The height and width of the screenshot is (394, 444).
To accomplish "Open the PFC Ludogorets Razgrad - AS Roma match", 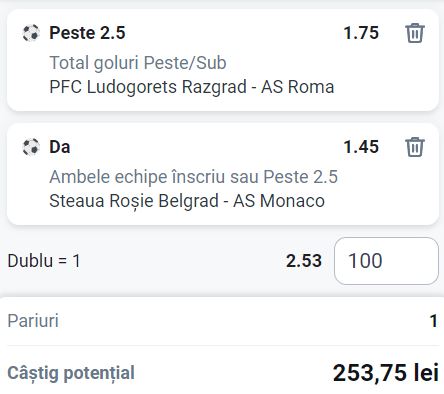I will [192, 87].
